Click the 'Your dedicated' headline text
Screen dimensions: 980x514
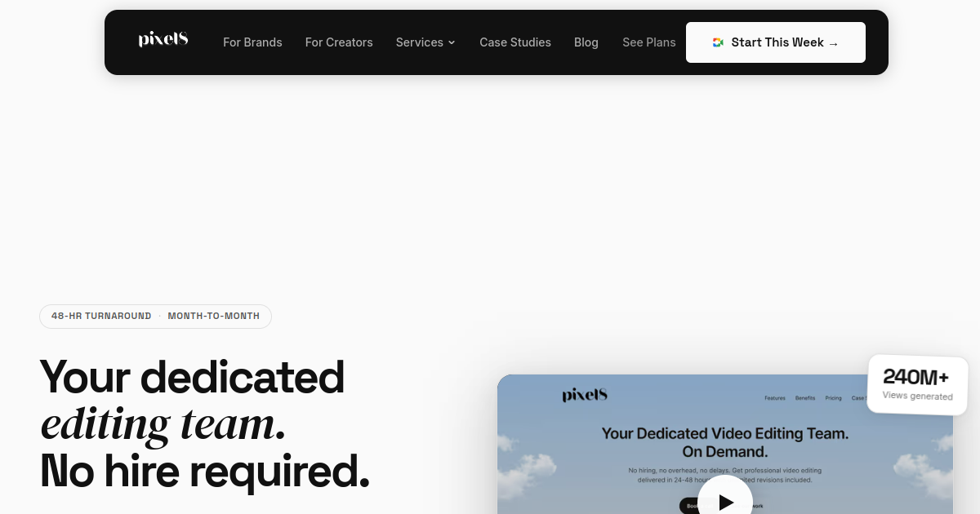(193, 377)
